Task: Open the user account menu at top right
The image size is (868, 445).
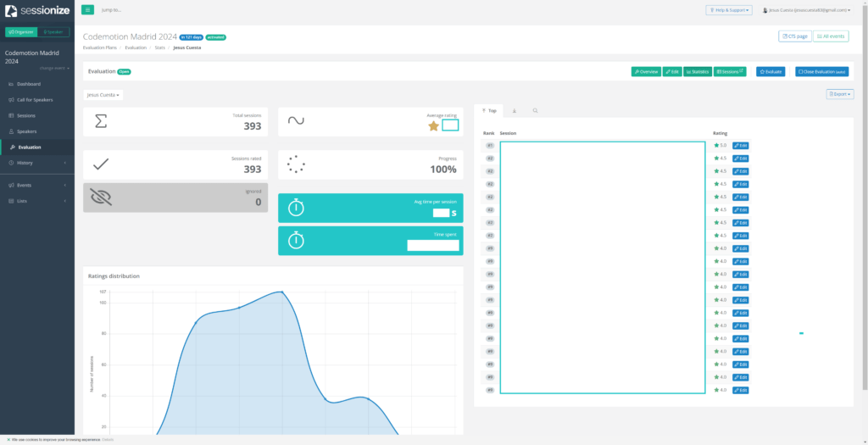Action: [x=806, y=10]
